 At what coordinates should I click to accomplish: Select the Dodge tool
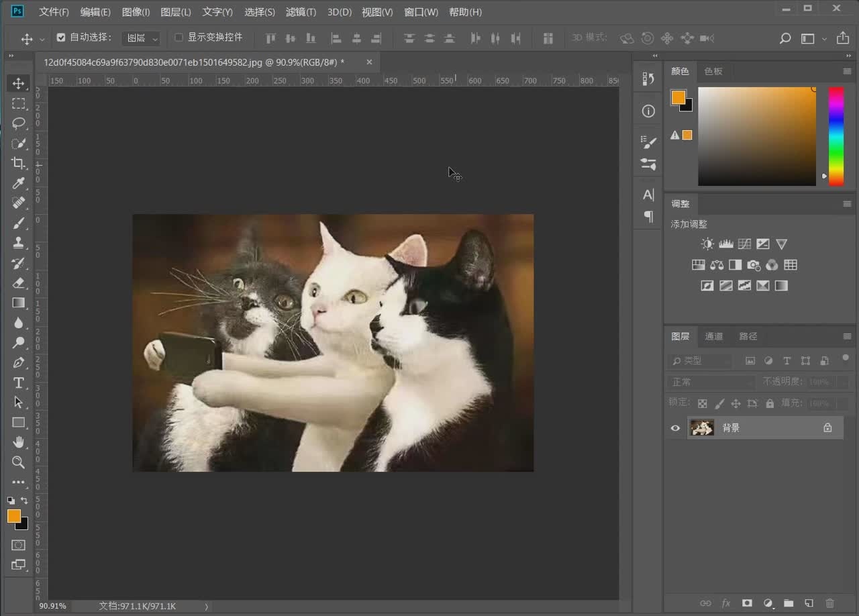pyautogui.click(x=19, y=343)
